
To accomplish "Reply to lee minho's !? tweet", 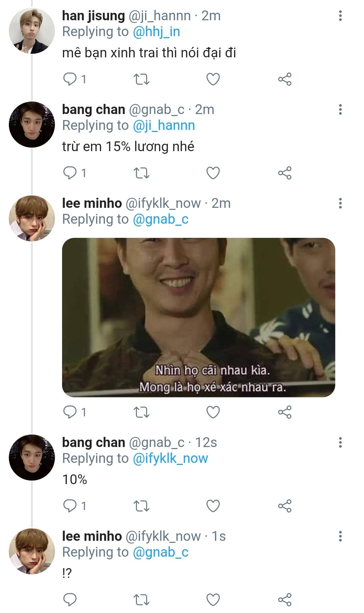I will pyautogui.click(x=70, y=600).
